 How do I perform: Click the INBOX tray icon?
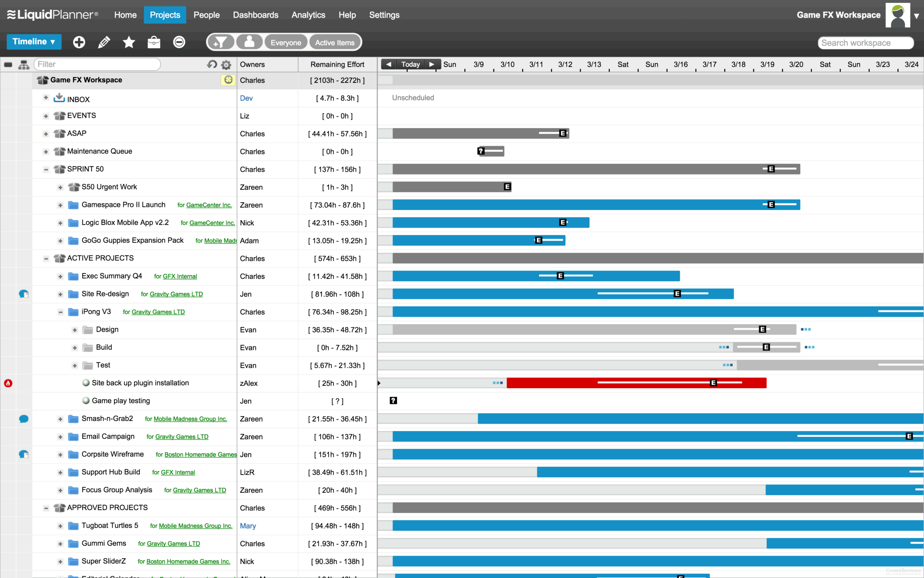pos(59,98)
